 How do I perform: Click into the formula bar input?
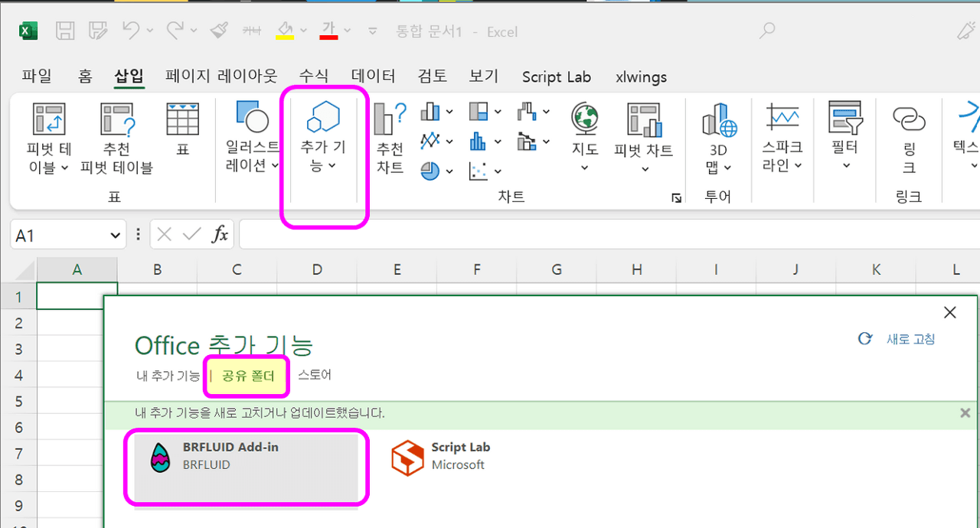click(x=609, y=234)
